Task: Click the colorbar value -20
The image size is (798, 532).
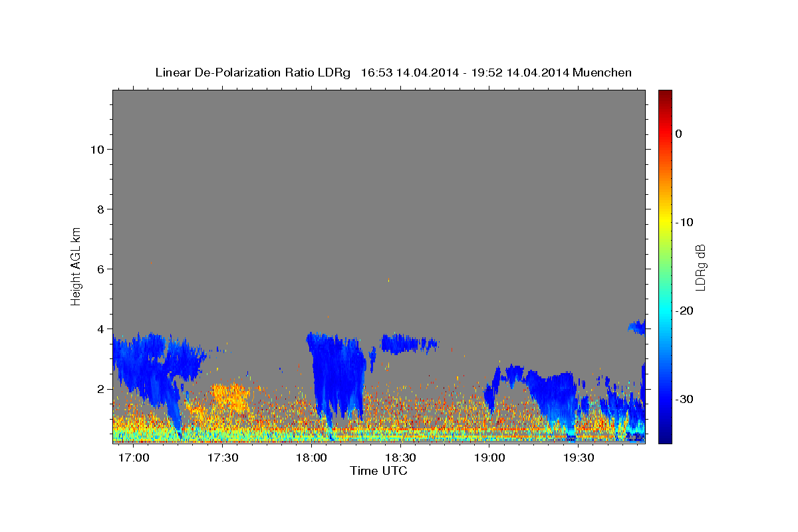Action: point(684,311)
